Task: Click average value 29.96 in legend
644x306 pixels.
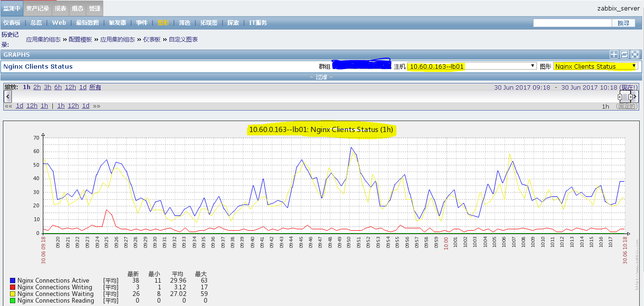Action: [178, 281]
